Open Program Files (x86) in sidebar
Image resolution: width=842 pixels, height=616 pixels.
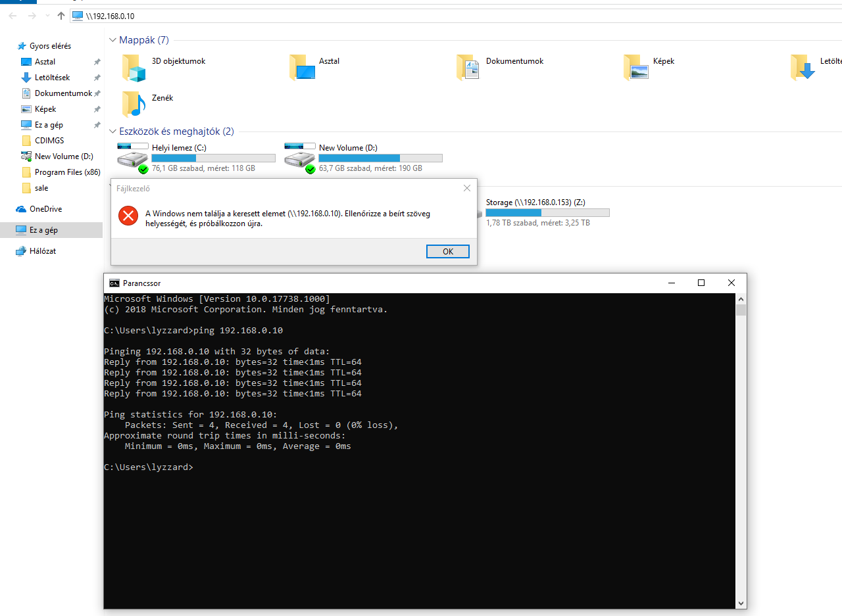point(67,172)
